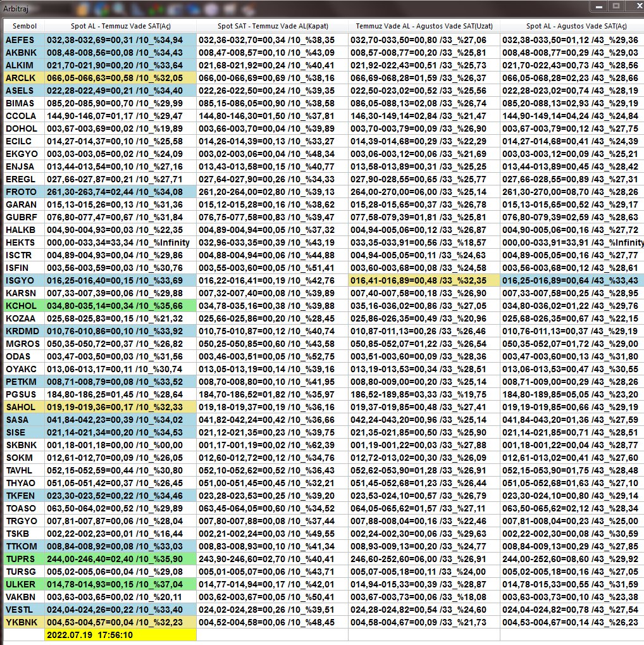Viewport: 644px width, 645px height.
Task: Click the 'Spot AL - Temmuz Vade SAT(Aç)' column header
Action: (120, 26)
